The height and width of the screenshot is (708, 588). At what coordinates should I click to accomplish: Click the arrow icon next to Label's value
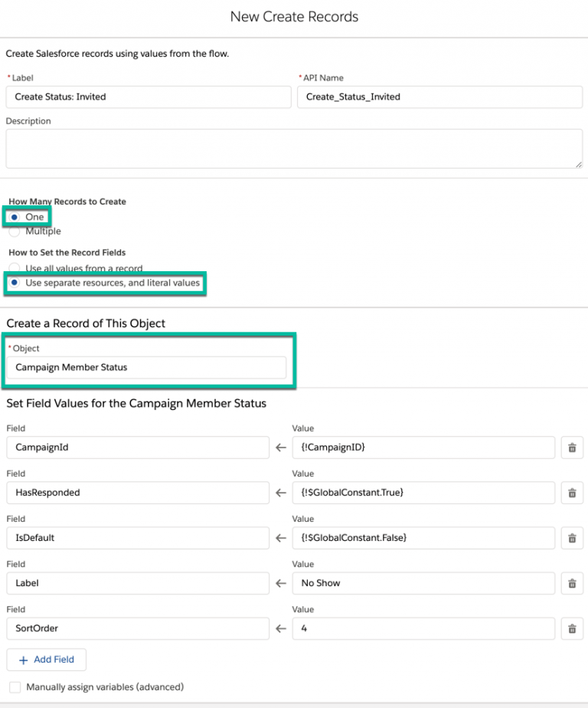coord(280,583)
